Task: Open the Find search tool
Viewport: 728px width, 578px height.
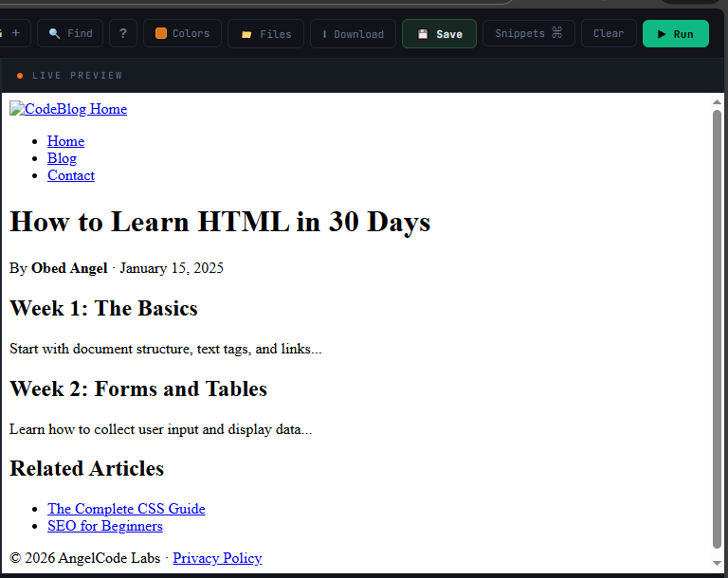Action: click(70, 33)
